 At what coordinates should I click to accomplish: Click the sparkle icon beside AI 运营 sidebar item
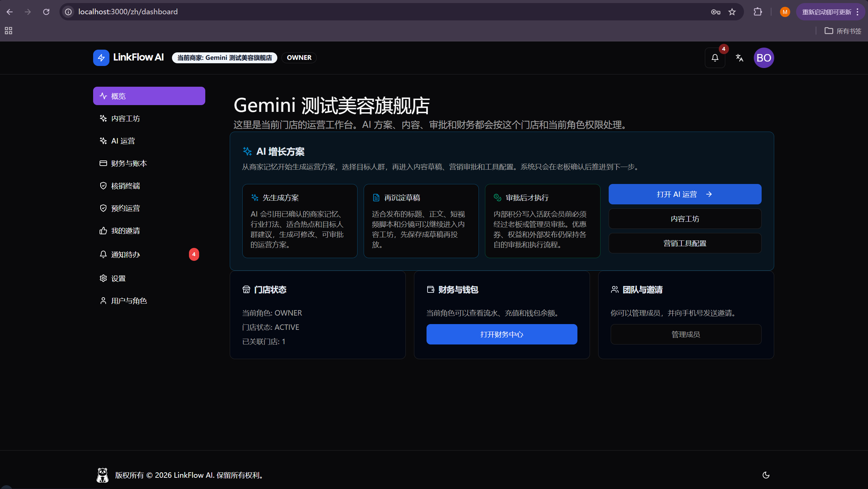coord(103,141)
